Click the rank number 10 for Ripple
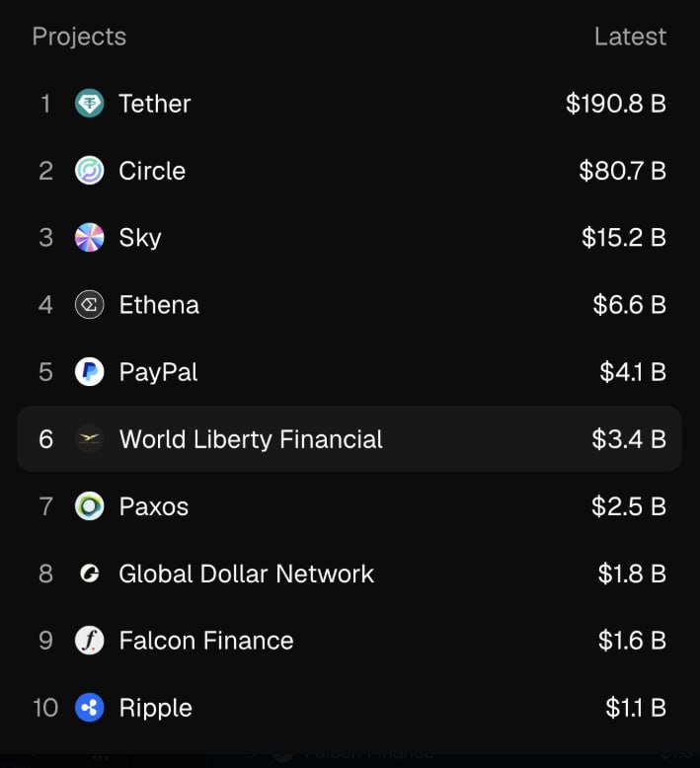 coord(45,708)
